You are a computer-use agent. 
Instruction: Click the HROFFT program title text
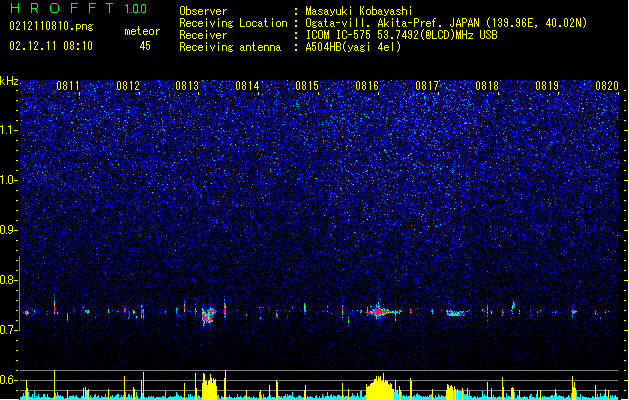click(61, 8)
